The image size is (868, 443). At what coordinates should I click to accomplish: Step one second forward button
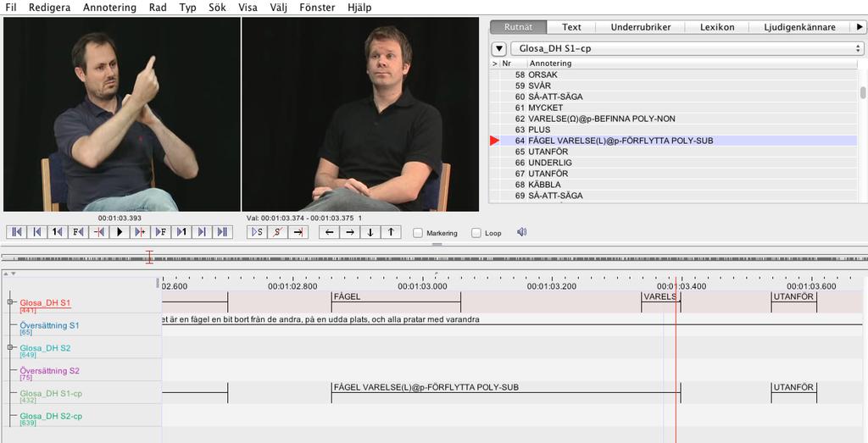point(181,232)
